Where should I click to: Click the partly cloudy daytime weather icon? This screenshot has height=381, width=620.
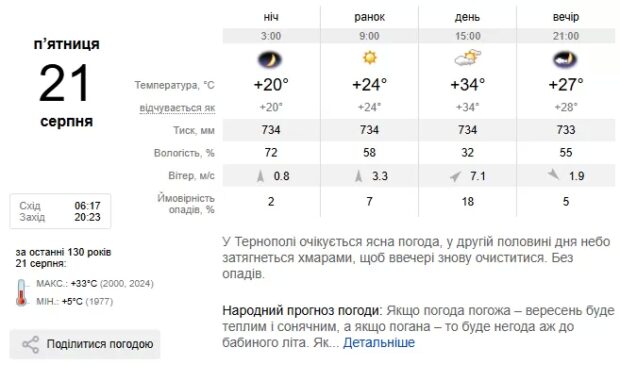coord(468,58)
